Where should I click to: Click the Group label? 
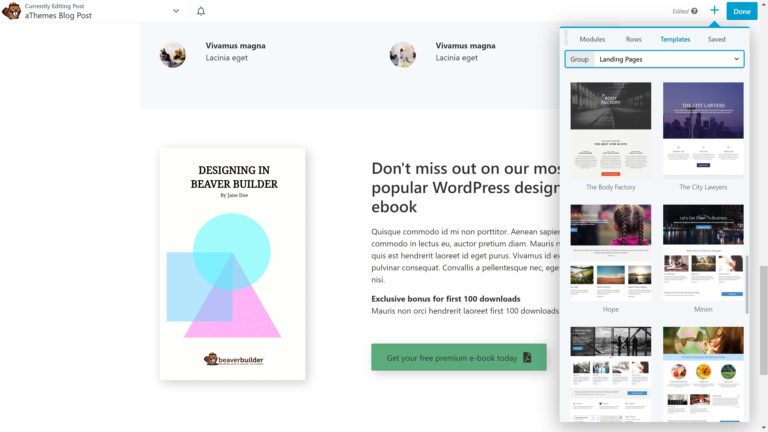click(x=579, y=59)
